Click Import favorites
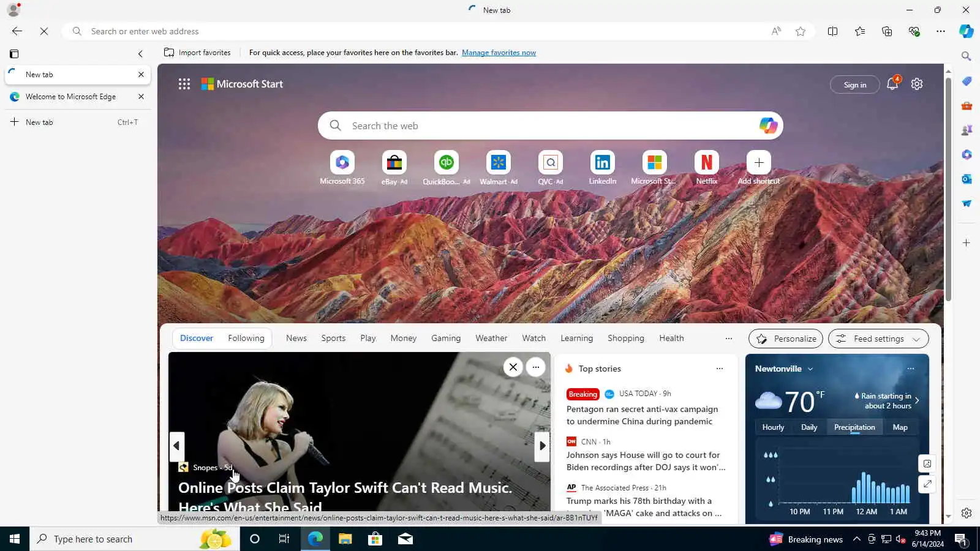The width and height of the screenshot is (980, 551). coord(197,53)
